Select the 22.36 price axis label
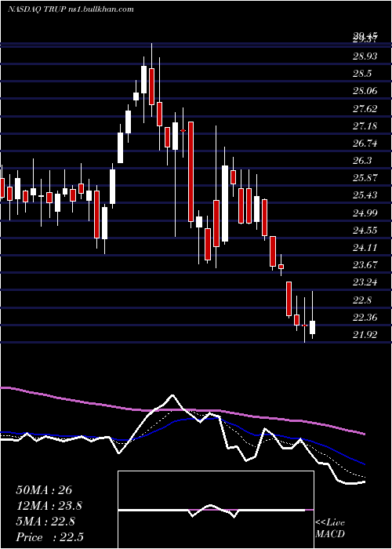The height and width of the screenshot is (549, 392). [365, 318]
